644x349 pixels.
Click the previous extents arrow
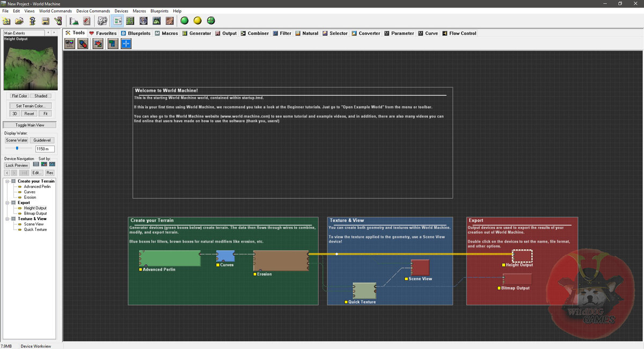[x=48, y=33]
